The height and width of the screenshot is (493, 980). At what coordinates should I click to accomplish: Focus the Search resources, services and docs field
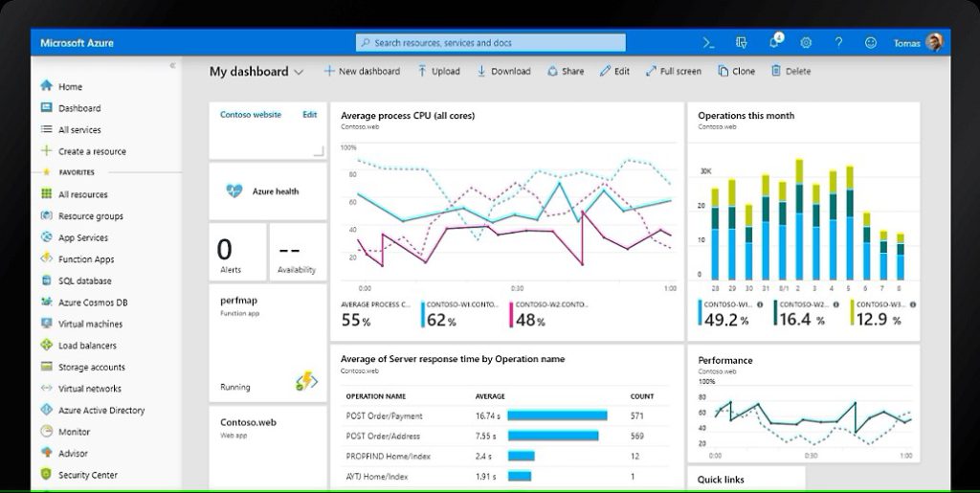491,42
